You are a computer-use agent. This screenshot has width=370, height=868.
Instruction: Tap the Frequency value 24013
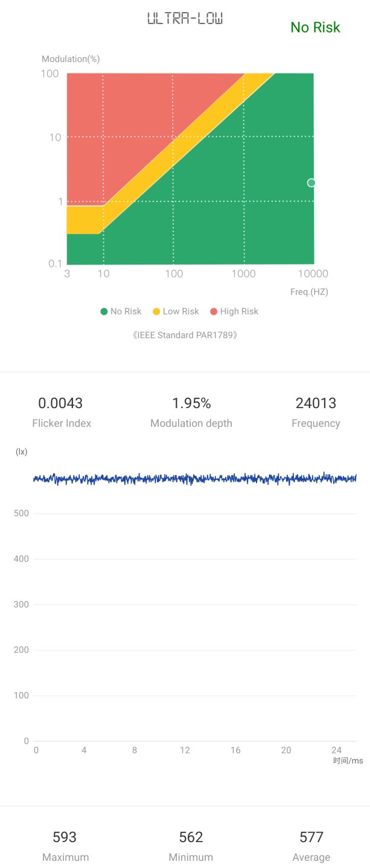pos(316,403)
